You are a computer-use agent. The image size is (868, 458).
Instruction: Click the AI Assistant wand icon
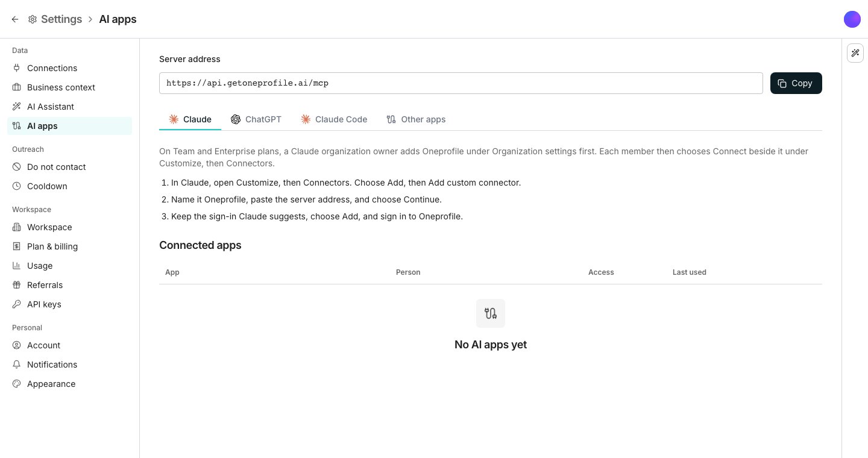tap(17, 107)
